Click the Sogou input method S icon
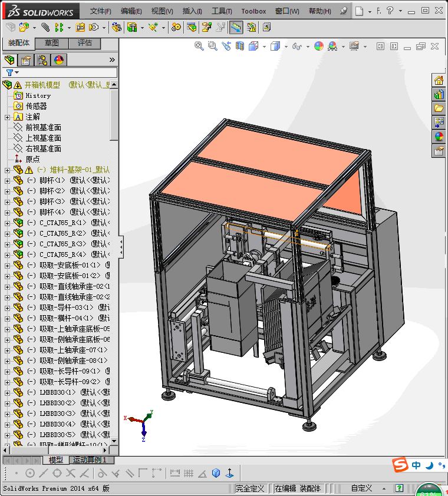 [401, 465]
